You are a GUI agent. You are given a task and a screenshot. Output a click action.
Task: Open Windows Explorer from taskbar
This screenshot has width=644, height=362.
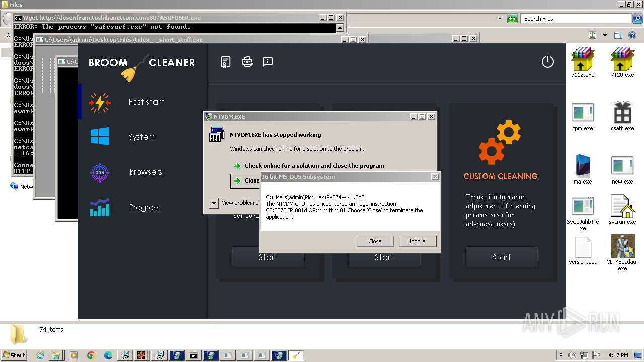click(x=56, y=355)
